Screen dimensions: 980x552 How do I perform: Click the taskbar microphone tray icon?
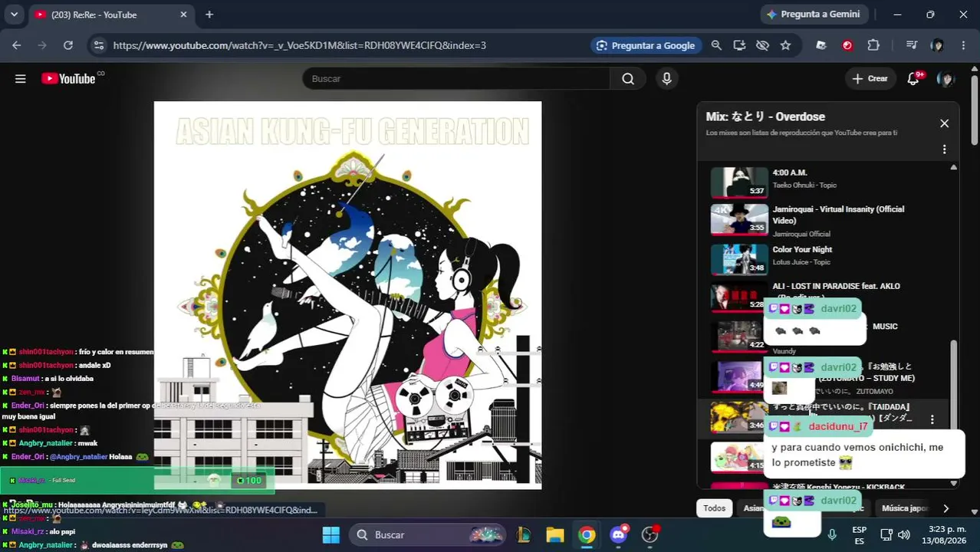(x=831, y=534)
